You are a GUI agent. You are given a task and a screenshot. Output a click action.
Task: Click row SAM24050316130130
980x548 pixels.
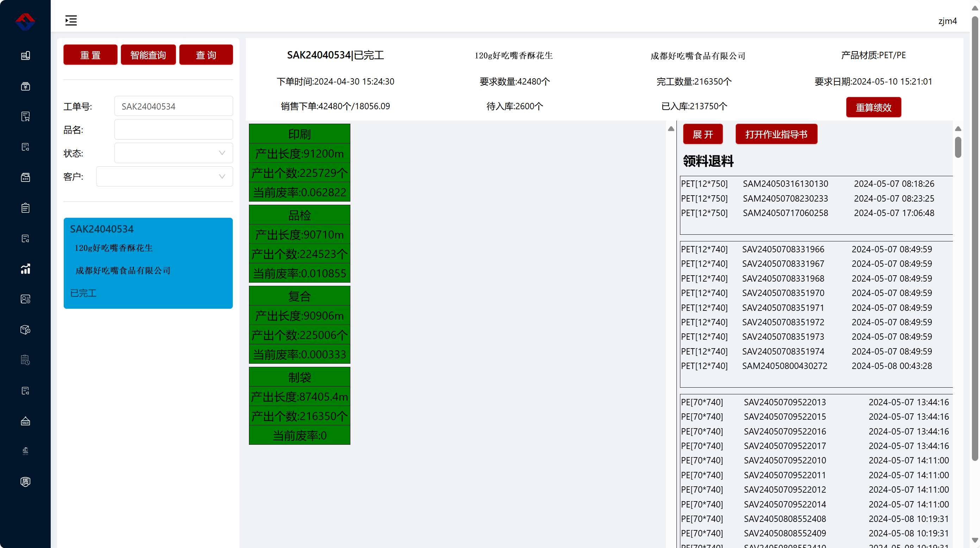coord(816,184)
